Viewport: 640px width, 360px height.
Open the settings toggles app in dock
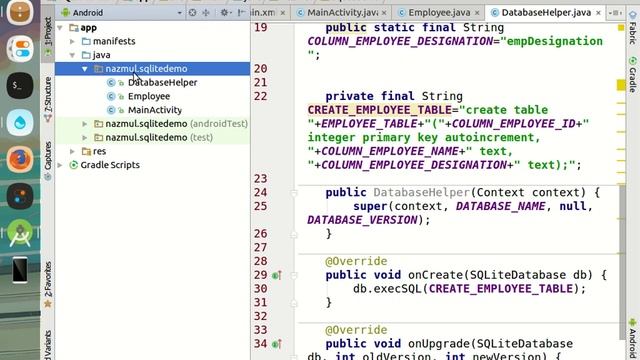20,49
